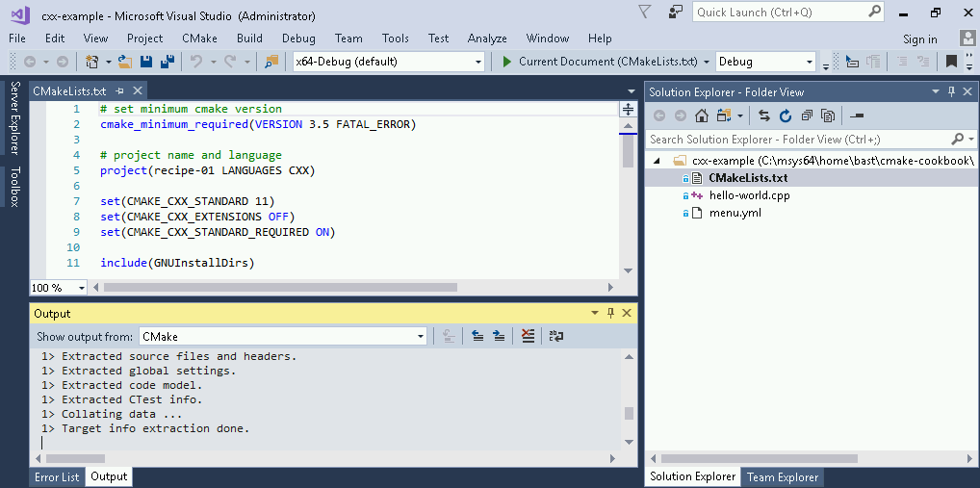Toggle word wrap in Output window
Image resolution: width=980 pixels, height=488 pixels.
click(x=555, y=336)
